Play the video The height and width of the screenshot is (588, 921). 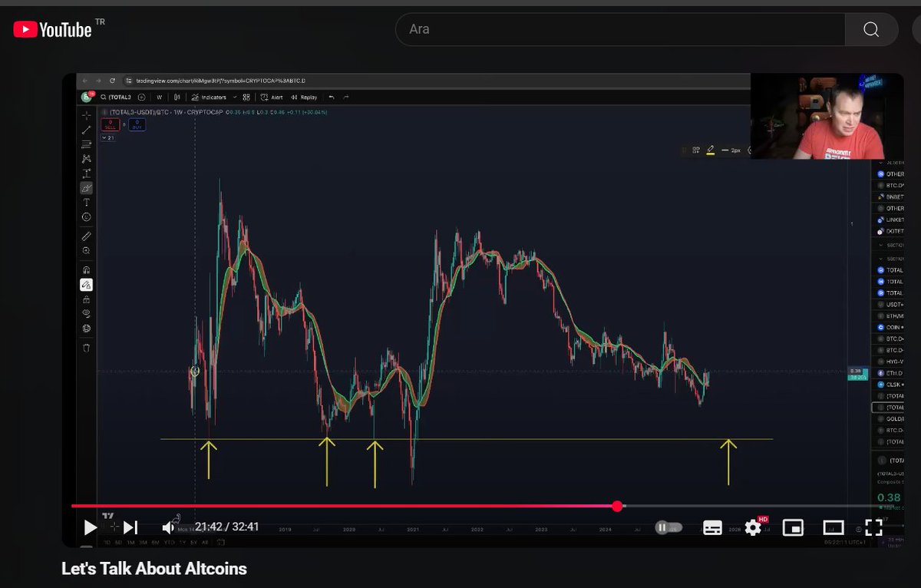click(x=91, y=527)
